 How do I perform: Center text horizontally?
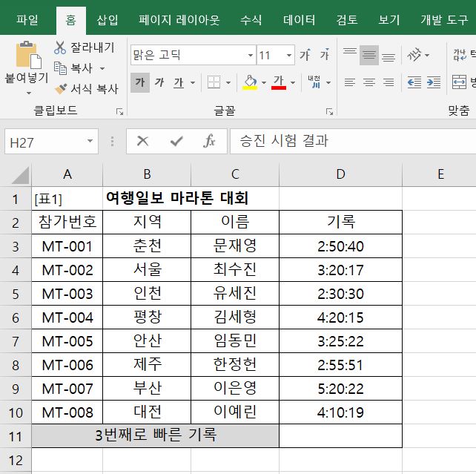pos(369,82)
